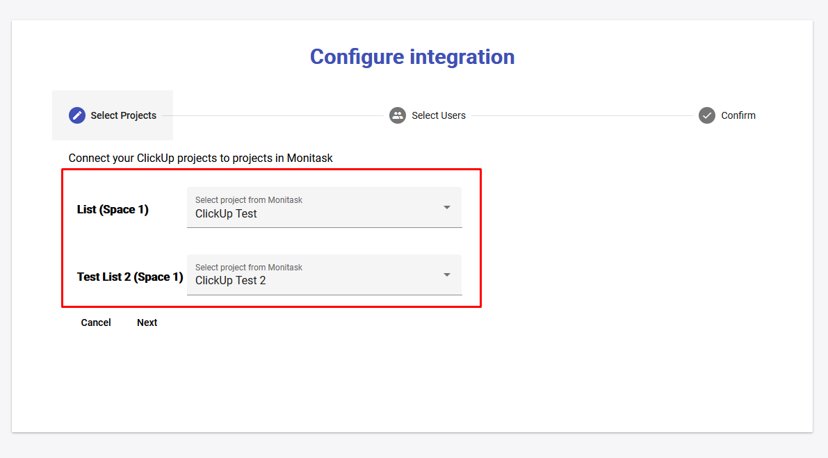Image resolution: width=828 pixels, height=458 pixels.
Task: Expand the arrow for the ClickUp Test dropdown
Action: pos(446,208)
